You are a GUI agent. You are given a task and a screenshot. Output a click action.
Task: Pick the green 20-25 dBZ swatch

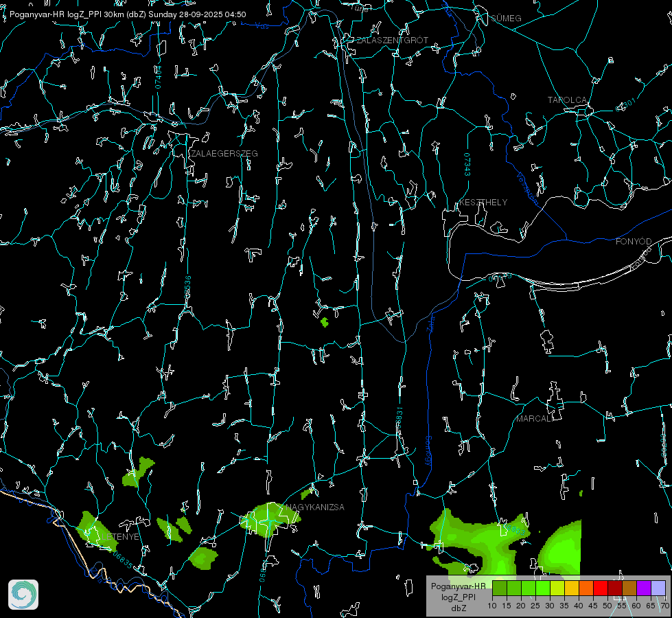529,588
